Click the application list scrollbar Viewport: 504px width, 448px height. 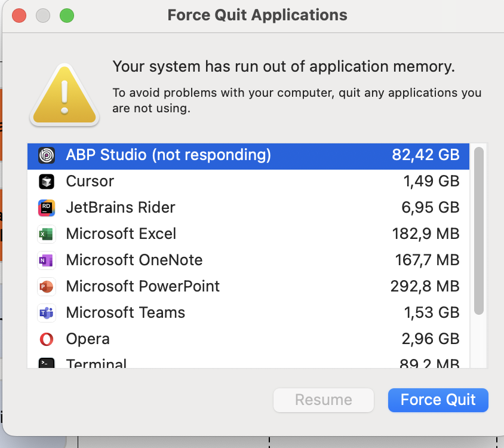pos(479,230)
